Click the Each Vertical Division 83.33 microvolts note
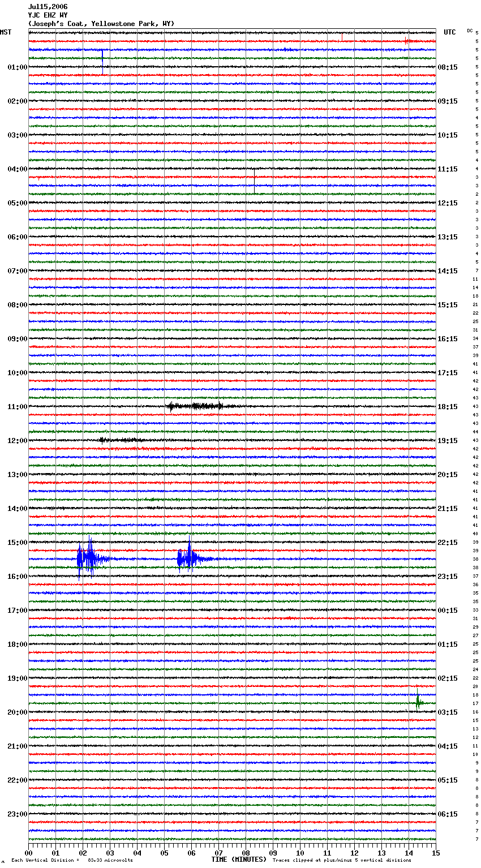Image resolution: width=481 pixels, height=868 pixels. click(72, 860)
